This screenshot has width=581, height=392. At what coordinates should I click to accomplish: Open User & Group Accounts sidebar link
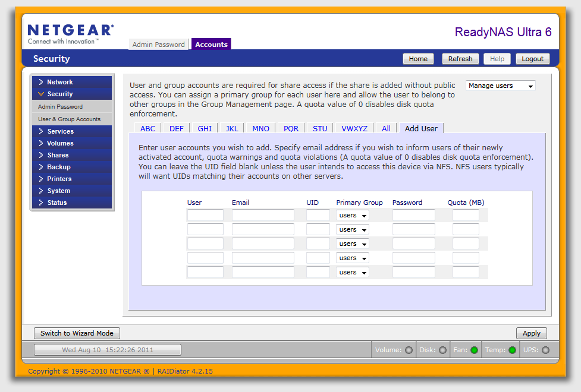72,119
